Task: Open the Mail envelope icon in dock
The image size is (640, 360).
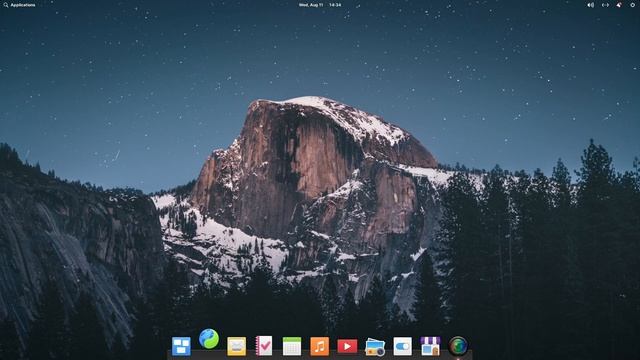Action: point(237,347)
